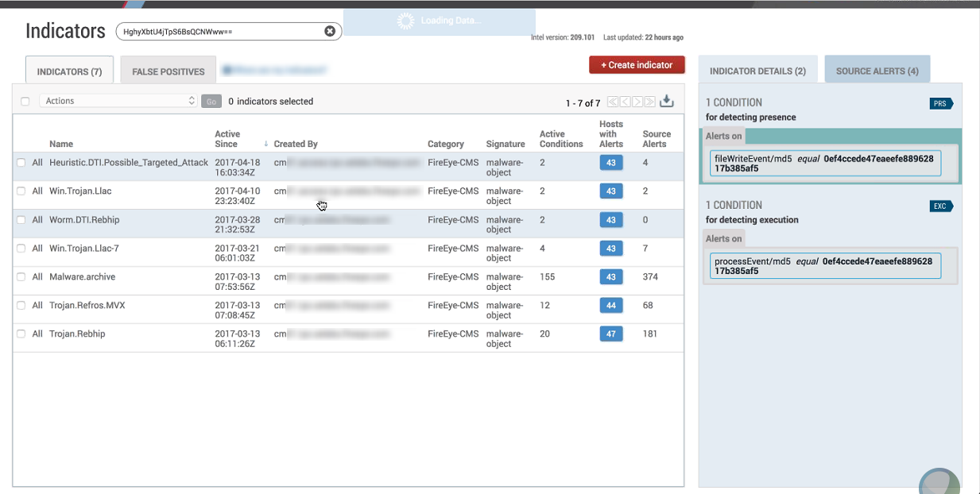This screenshot has width=980, height=494.
Task: Click the 2017-04-18 16:03:34Z date cell
Action: [x=237, y=168]
